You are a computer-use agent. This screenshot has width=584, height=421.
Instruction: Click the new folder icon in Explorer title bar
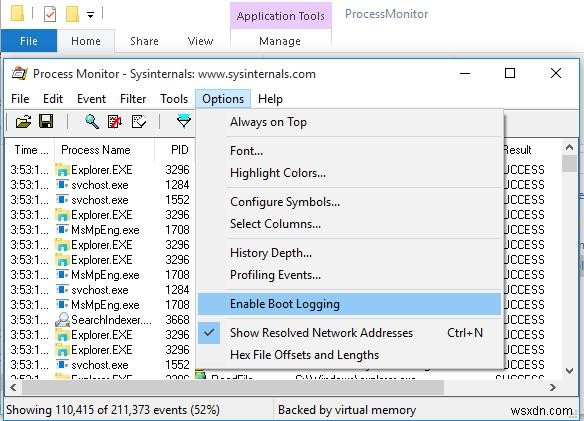(72, 14)
